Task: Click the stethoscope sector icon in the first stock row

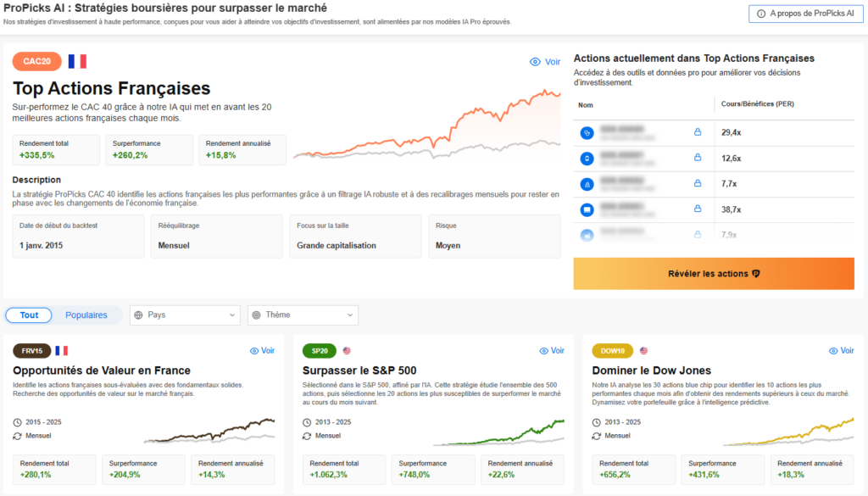Action: [x=587, y=132]
